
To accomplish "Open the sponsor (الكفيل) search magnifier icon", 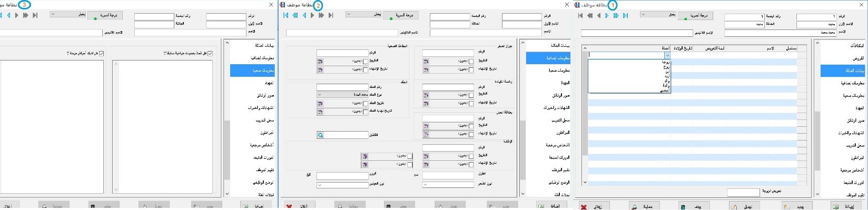I will 320,135.
